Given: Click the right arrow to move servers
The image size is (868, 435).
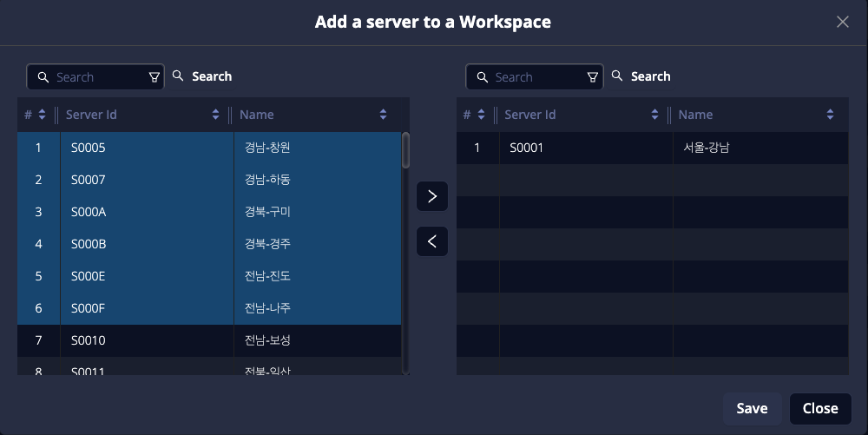Looking at the screenshot, I should 432,196.
